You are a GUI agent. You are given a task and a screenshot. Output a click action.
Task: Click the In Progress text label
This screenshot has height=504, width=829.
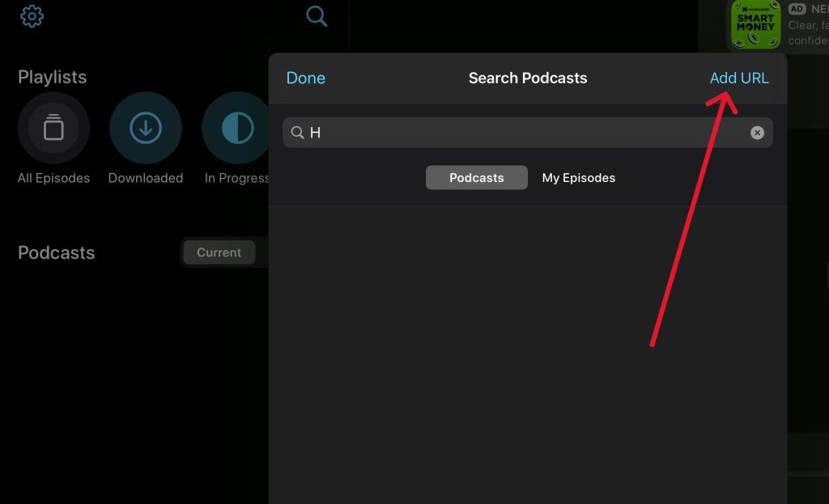pyautogui.click(x=236, y=178)
